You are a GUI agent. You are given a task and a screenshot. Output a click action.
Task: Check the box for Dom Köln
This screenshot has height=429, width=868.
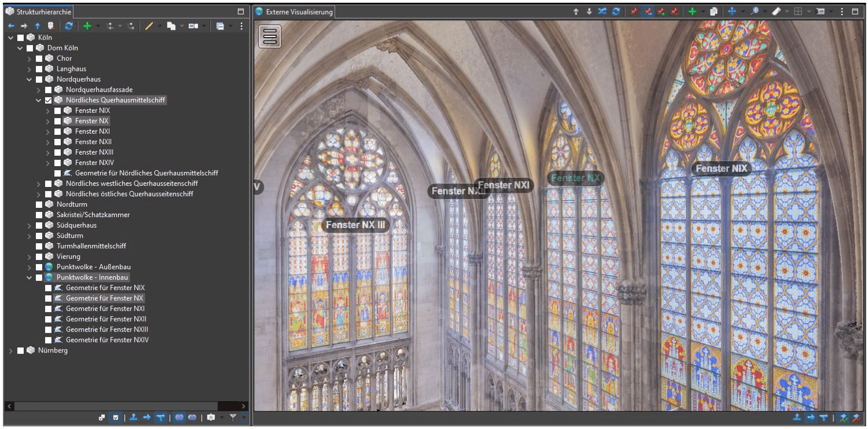coord(30,48)
